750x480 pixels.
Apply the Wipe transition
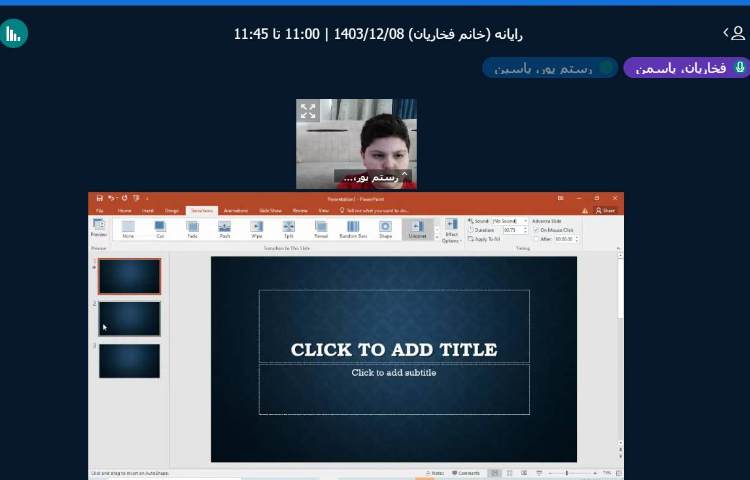(x=257, y=229)
